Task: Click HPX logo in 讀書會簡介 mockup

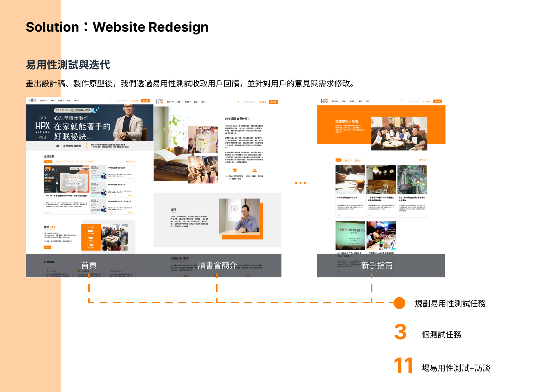Action: pos(160,102)
